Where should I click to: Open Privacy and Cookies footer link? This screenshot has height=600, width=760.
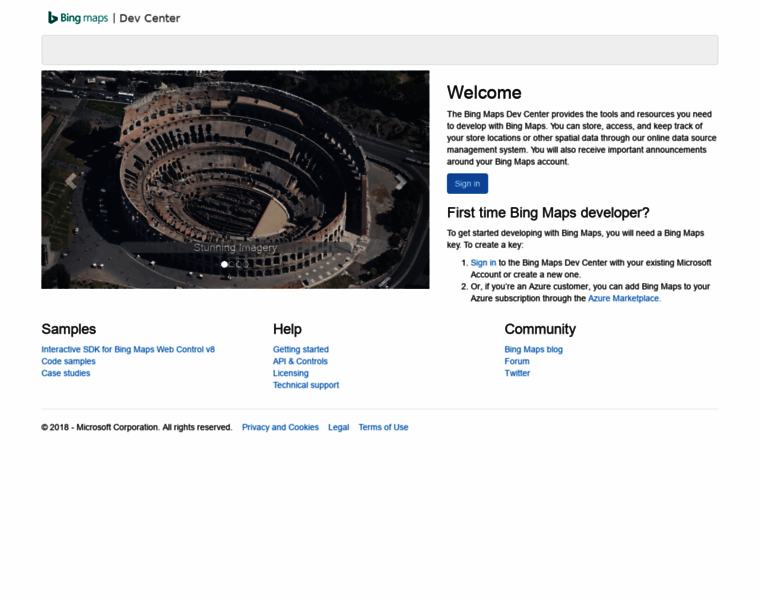(x=280, y=428)
